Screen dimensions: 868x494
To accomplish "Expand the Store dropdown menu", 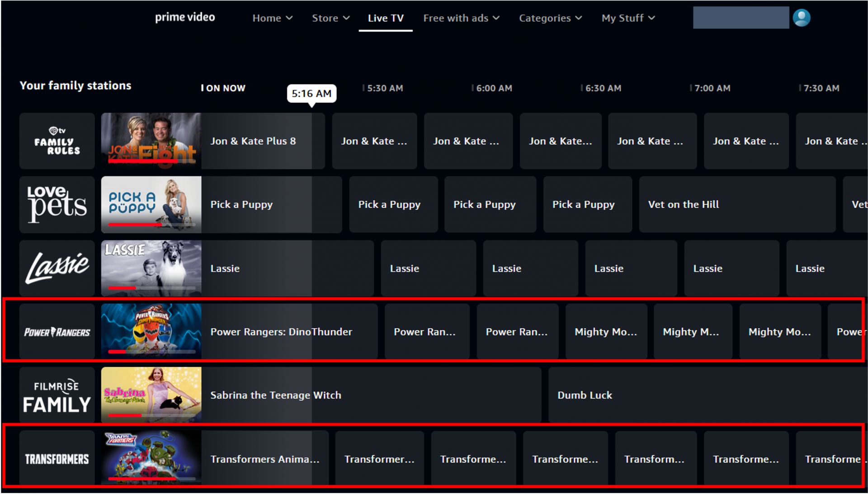I will pos(330,18).
